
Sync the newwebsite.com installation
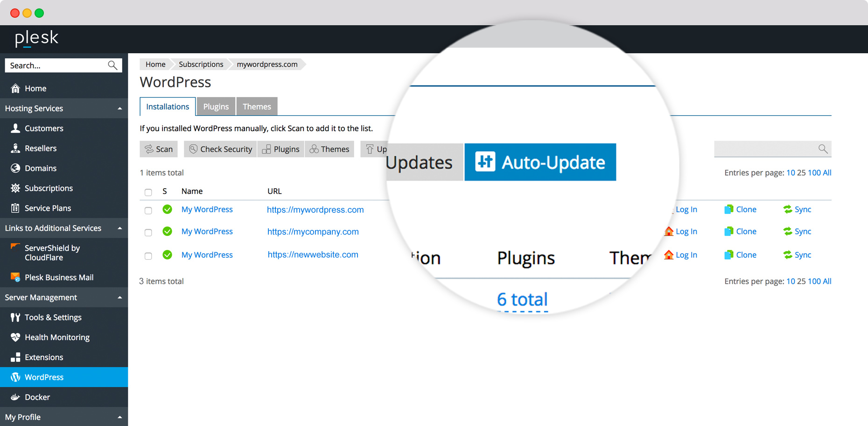pyautogui.click(x=797, y=255)
